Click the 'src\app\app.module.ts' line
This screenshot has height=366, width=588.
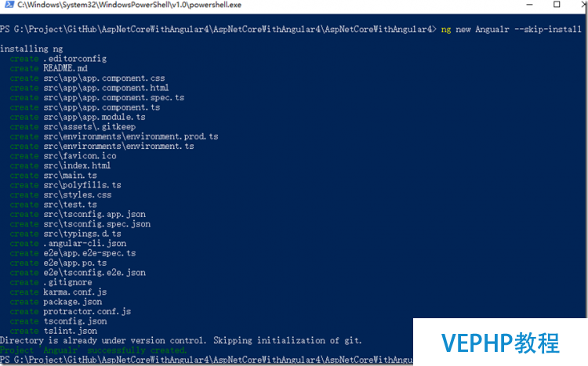tap(78, 117)
